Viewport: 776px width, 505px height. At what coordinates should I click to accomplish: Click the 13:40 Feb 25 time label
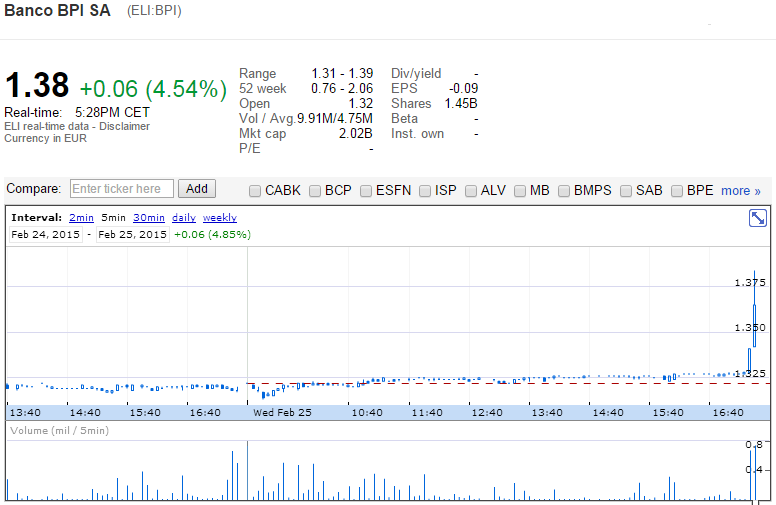click(547, 412)
